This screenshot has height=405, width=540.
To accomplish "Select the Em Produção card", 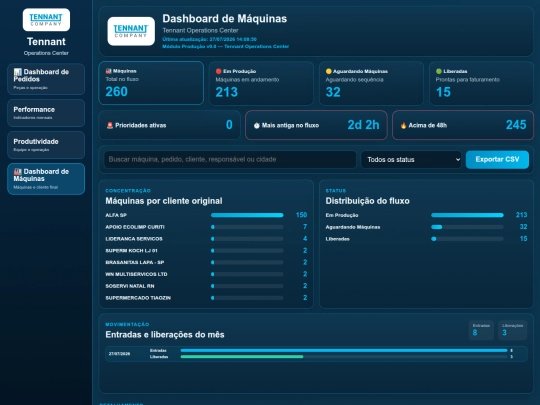I will (261, 83).
